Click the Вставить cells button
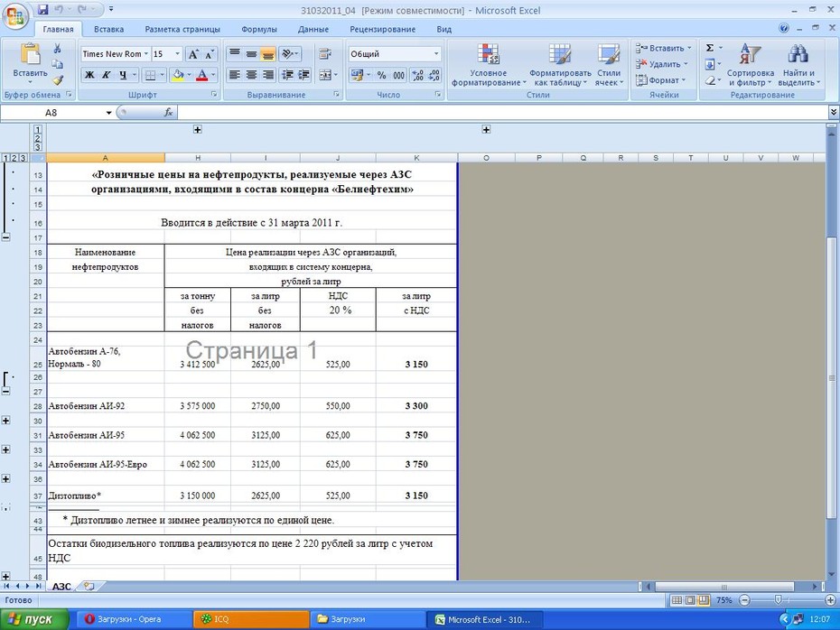840x630 pixels. [x=664, y=48]
